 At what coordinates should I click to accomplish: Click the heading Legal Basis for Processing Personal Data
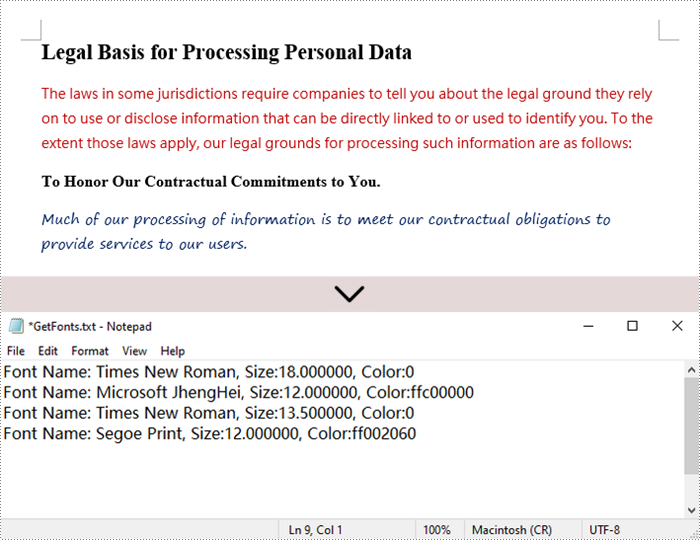tap(226, 52)
